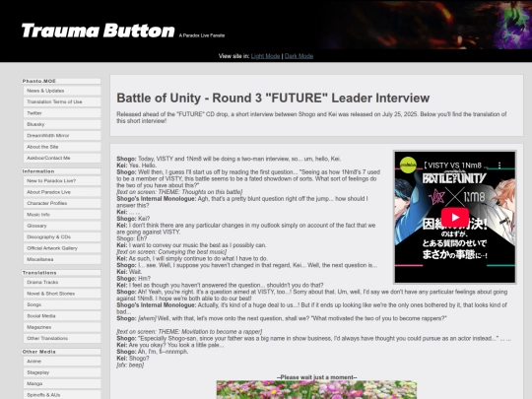Open Discography & CDs page
532x399 pixels.
click(x=62, y=236)
